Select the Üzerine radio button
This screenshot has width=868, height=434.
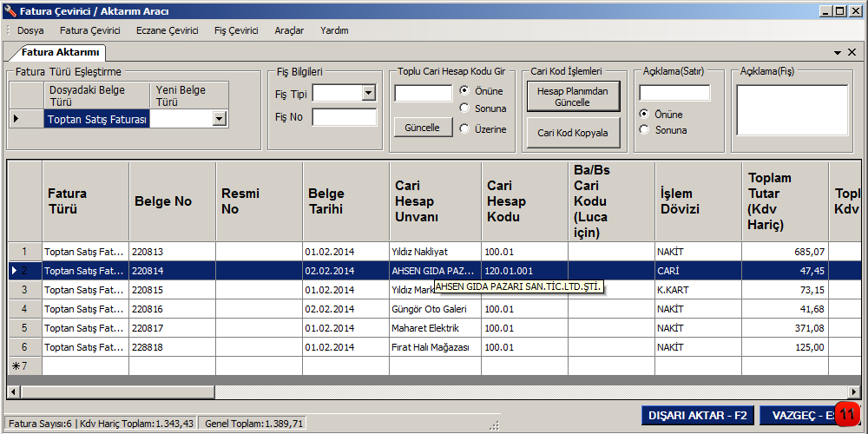click(464, 129)
